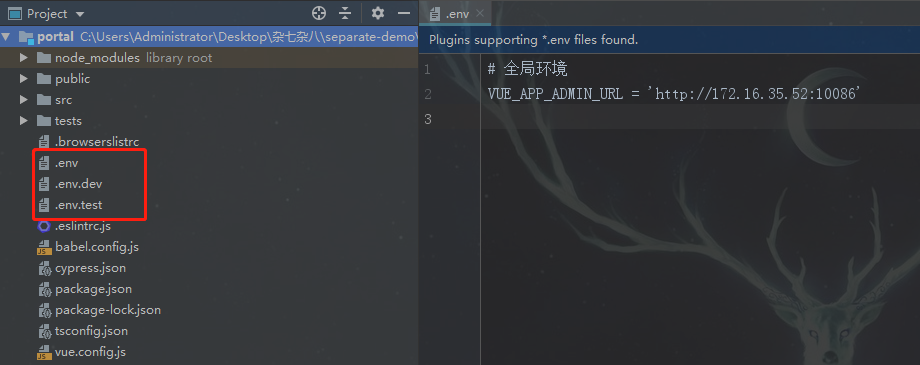
Task: Click the vue.config.js JS file icon
Action: pos(44,352)
